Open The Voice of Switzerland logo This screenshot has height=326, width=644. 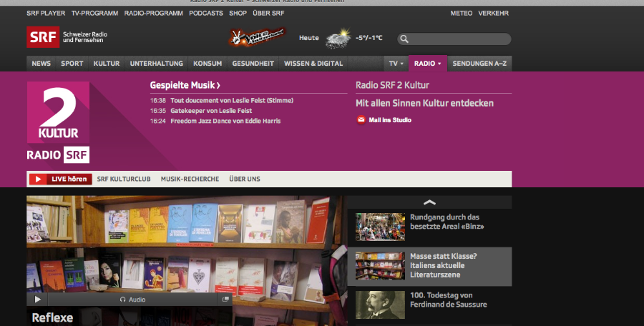point(258,37)
